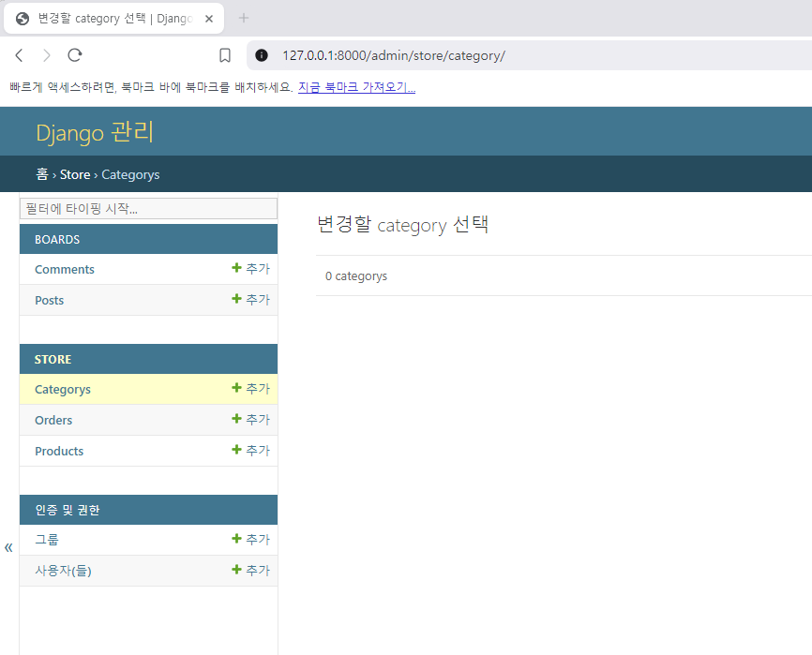
Task: Click the 변경할 category 선택 heading
Action: point(402,225)
